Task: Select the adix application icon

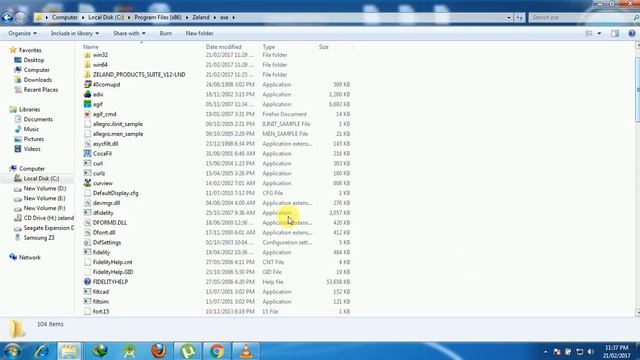Action: (x=87, y=94)
